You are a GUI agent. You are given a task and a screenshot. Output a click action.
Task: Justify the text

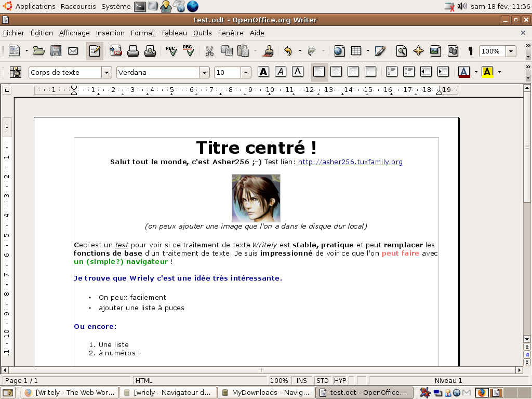pyautogui.click(x=370, y=72)
